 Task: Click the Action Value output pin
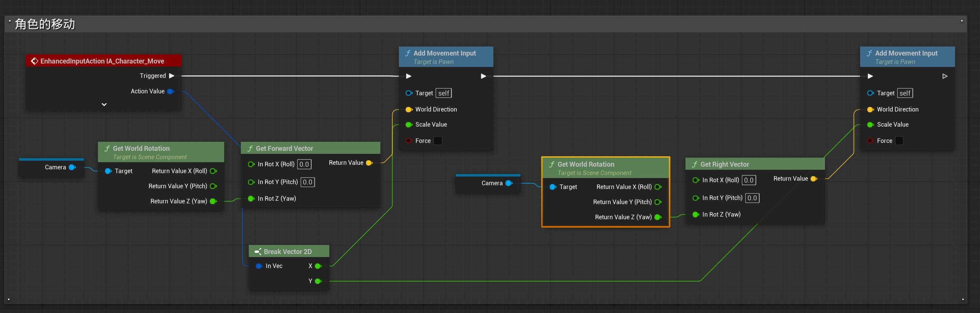tap(171, 91)
